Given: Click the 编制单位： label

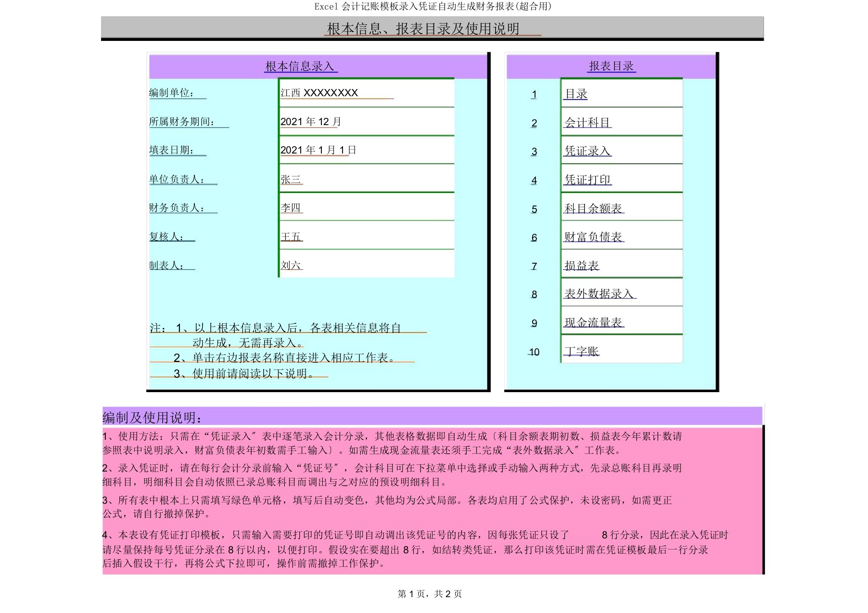Looking at the screenshot, I should click(x=172, y=93).
